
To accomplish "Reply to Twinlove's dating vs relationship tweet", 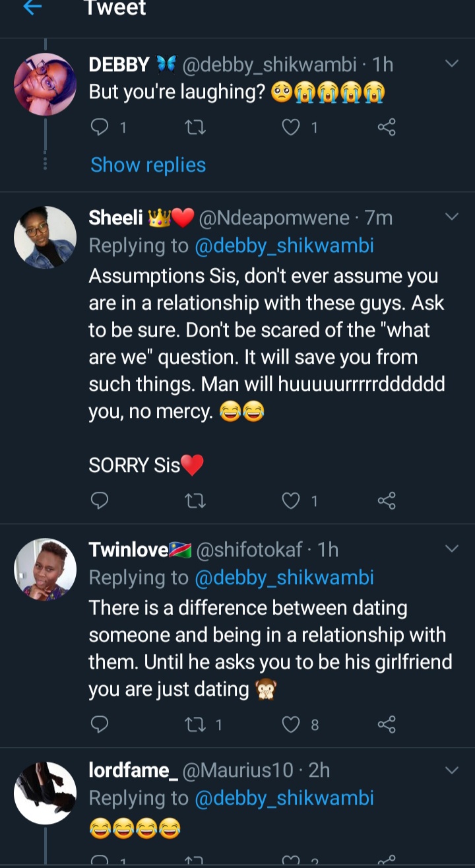I will point(99,725).
